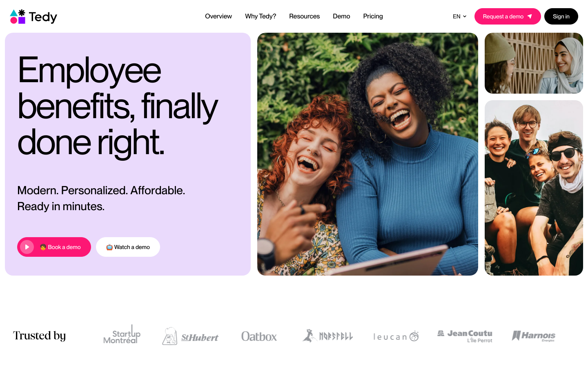The height and width of the screenshot is (368, 588).
Task: Go to the Resources menu
Action: pos(305,16)
